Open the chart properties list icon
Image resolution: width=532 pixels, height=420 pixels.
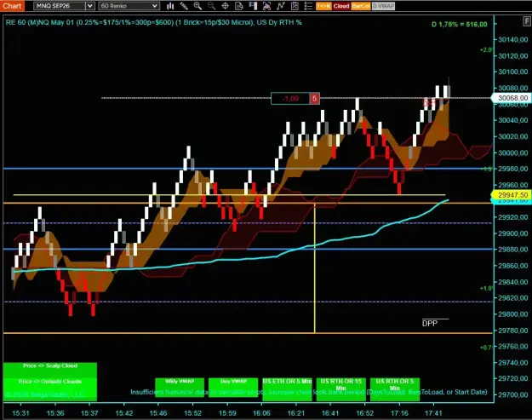(x=308, y=6)
